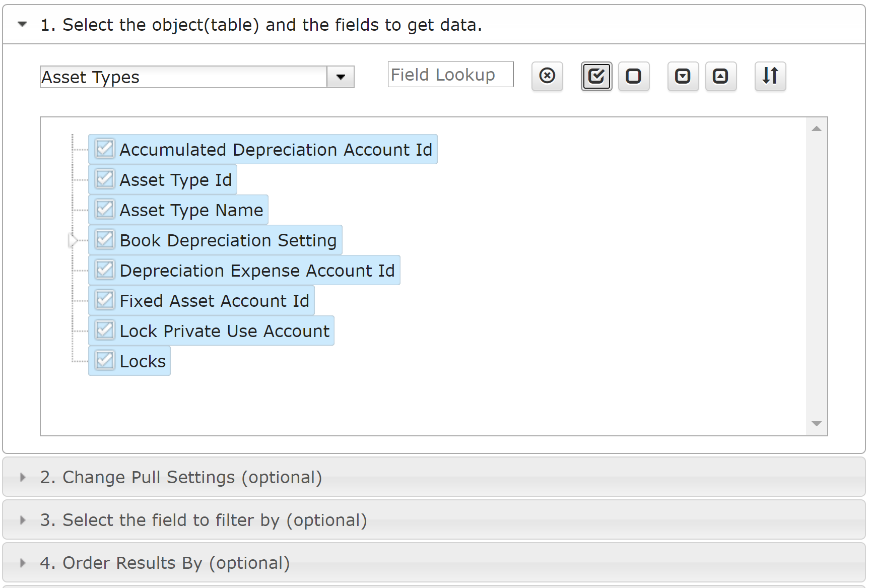
Task: Open the Asset Types object dropdown arrow
Action: (x=341, y=77)
